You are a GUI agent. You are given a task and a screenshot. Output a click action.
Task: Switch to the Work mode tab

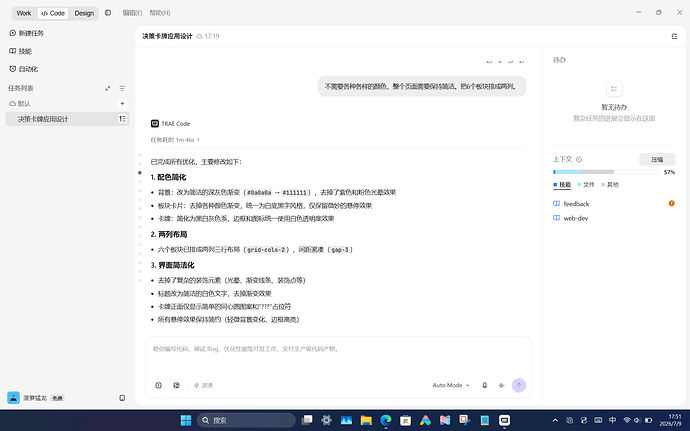point(24,13)
